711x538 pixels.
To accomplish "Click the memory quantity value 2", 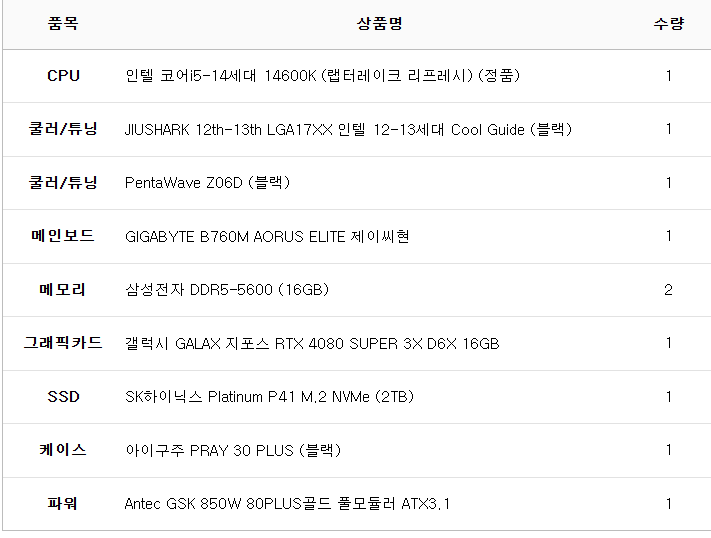I will click(668, 290).
